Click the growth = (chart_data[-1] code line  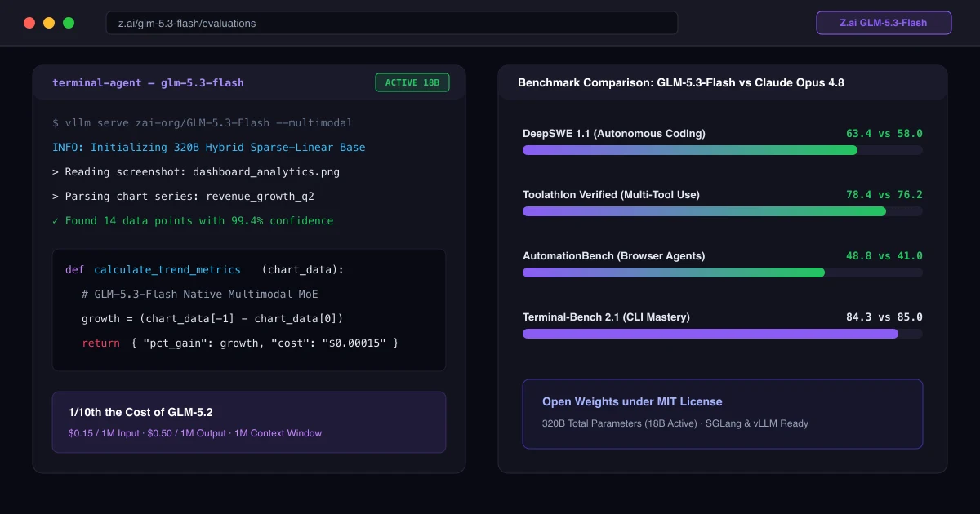coord(212,319)
